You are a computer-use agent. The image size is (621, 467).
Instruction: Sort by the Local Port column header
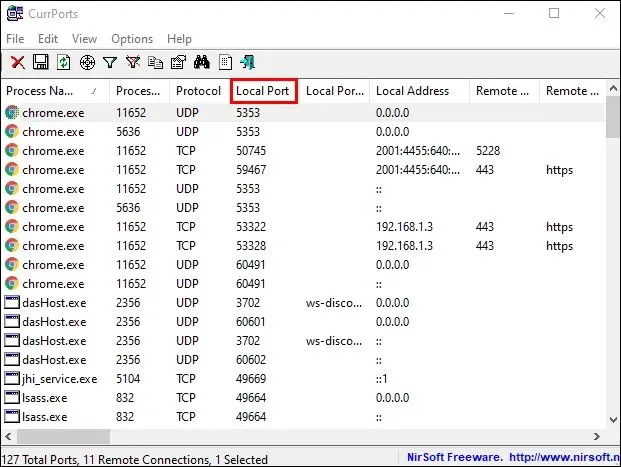[x=263, y=91]
